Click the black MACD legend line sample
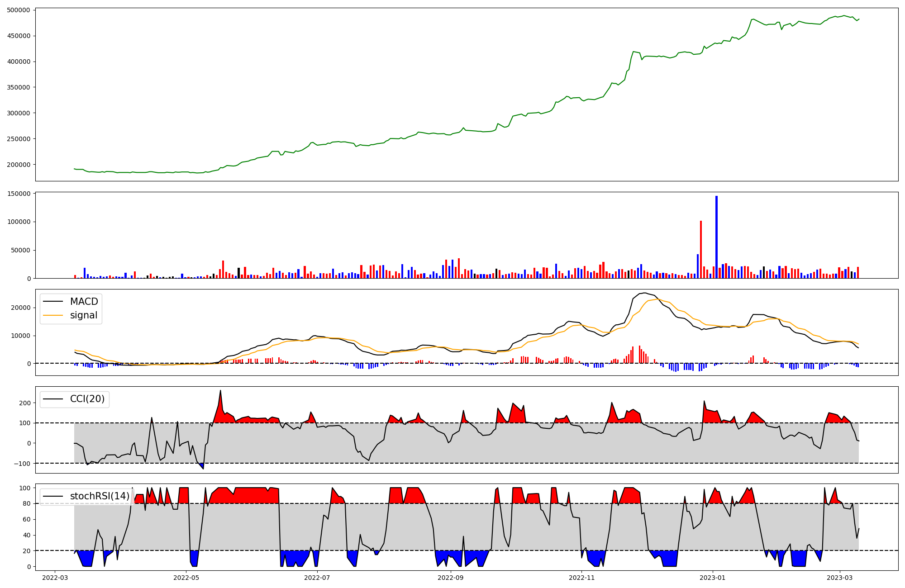Image resolution: width=905 pixels, height=588 pixels. click(53, 302)
